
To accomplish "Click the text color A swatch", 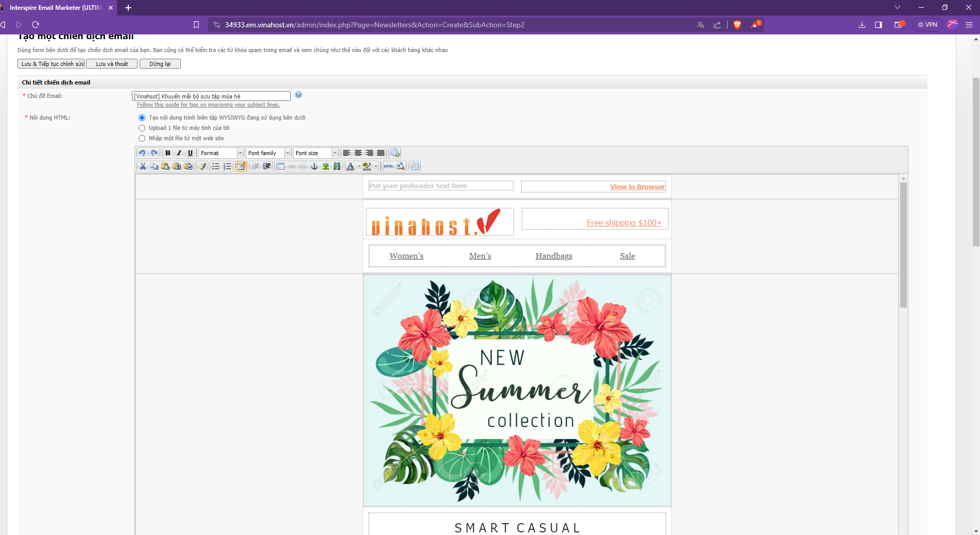I will [x=350, y=166].
